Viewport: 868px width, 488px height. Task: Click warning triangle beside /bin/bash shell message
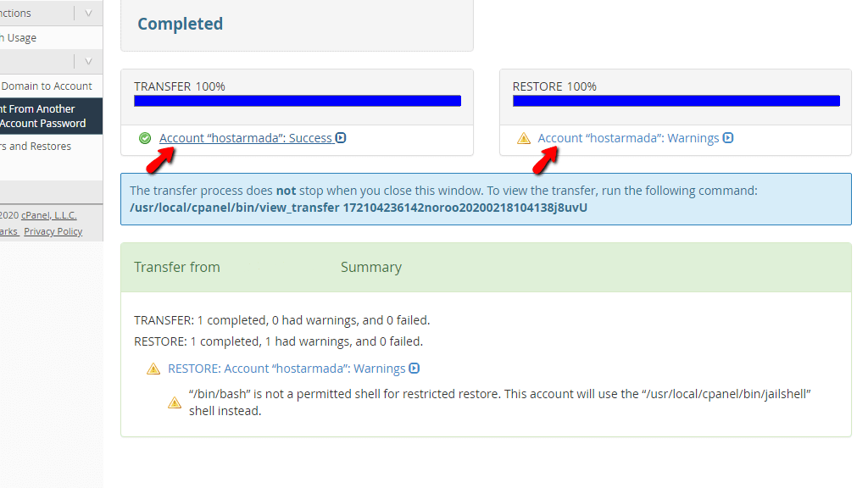[175, 402]
